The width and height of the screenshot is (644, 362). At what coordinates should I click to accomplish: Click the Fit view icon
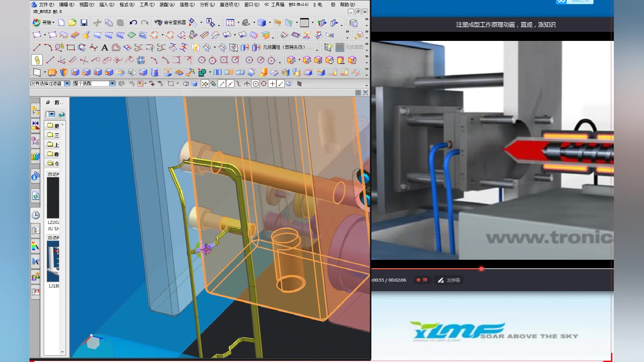(x=230, y=22)
